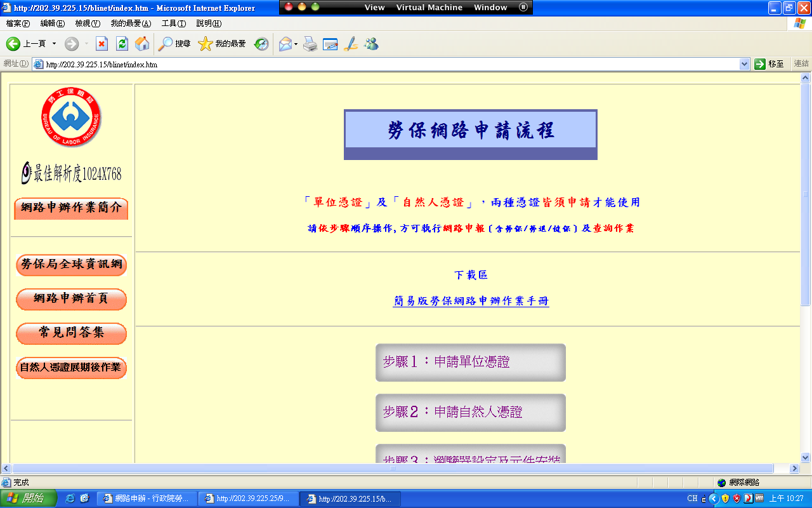Screen dimensions: 812x508
Task: Click the pause button in VM bar
Action: tap(523, 8)
